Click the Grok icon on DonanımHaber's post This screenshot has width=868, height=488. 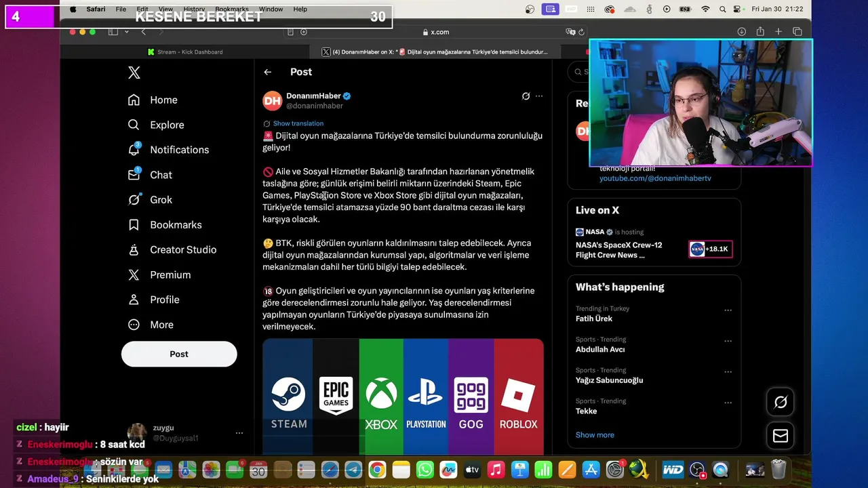(x=526, y=96)
